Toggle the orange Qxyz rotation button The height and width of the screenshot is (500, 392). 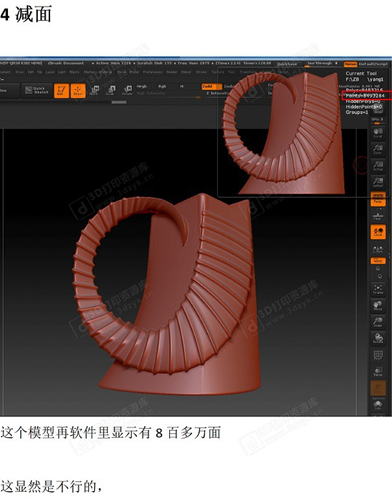click(378, 260)
